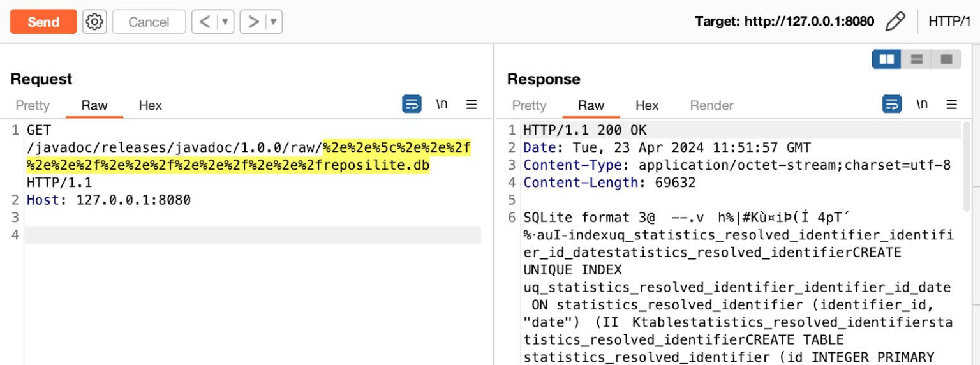Image resolution: width=980 pixels, height=365 pixels.
Task: Toggle word wrap in Request panel
Action: click(412, 104)
